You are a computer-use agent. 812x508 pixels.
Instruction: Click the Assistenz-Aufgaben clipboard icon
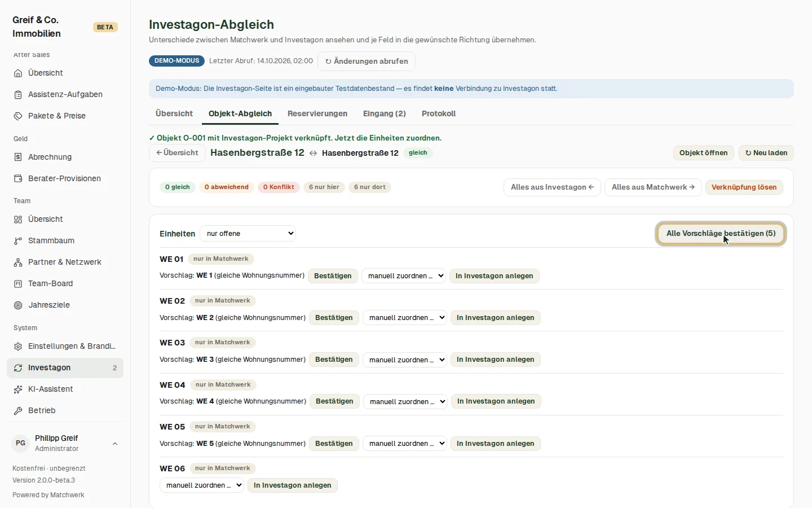tap(18, 94)
